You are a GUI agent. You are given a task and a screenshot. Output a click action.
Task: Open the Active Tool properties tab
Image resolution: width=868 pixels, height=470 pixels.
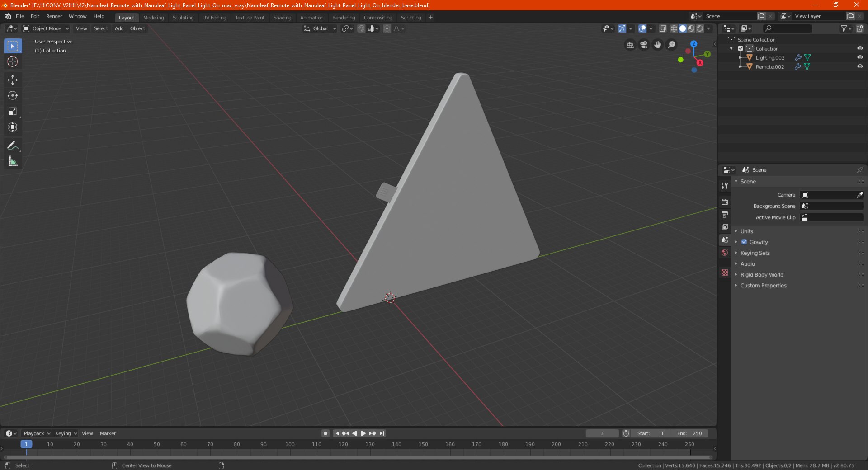tap(725, 185)
